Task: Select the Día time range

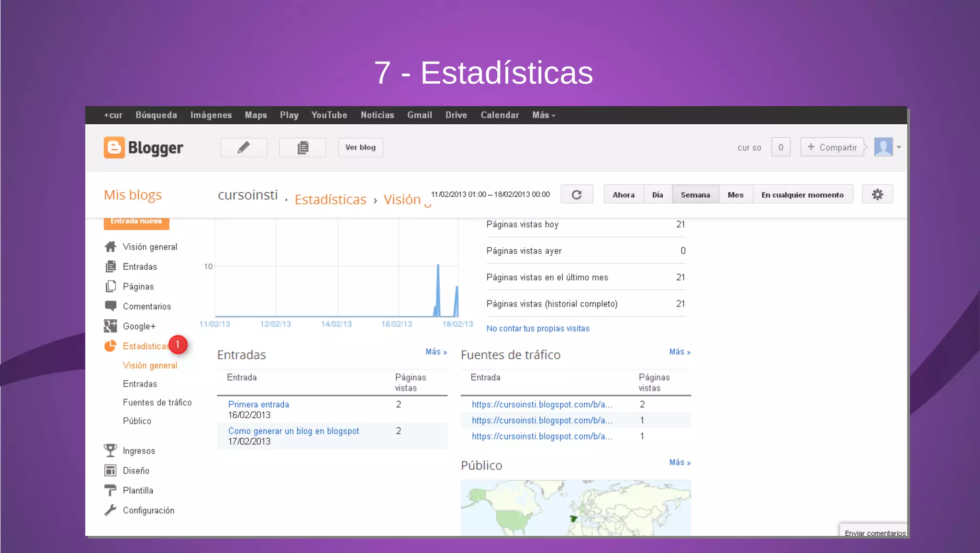Action: 657,195
